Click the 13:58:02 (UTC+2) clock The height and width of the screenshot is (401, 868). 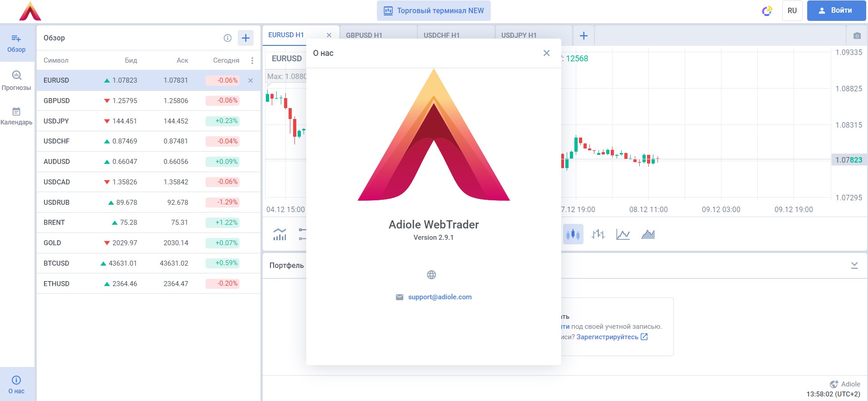point(833,394)
